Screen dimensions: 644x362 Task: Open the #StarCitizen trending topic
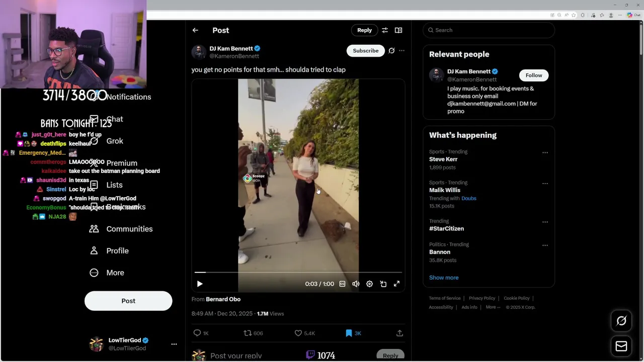(446, 228)
